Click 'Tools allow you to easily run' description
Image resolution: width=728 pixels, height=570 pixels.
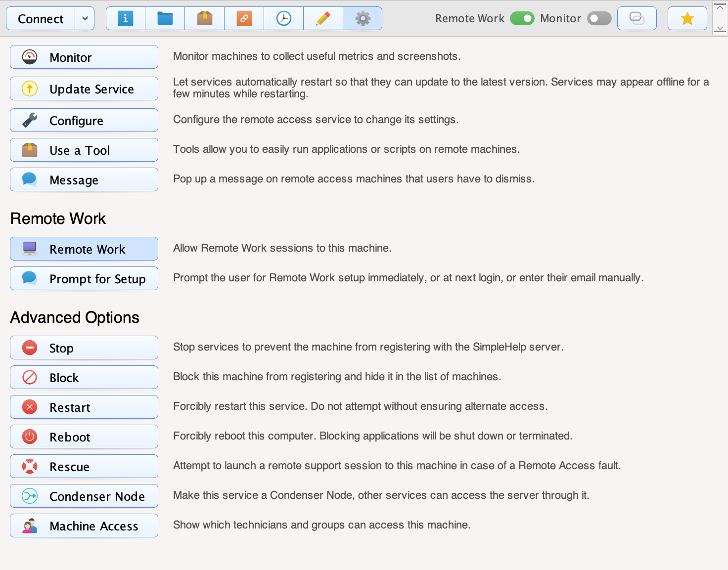[347, 149]
